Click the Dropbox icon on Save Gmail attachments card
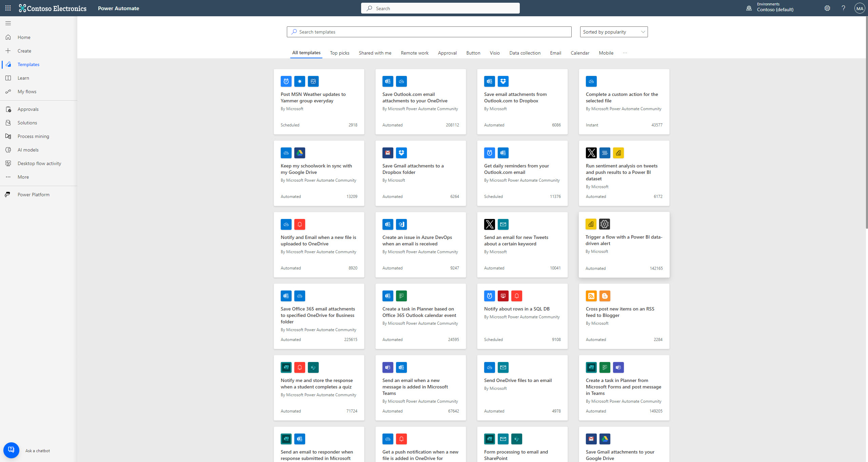Screen dimensions: 868x462 (x=401, y=153)
